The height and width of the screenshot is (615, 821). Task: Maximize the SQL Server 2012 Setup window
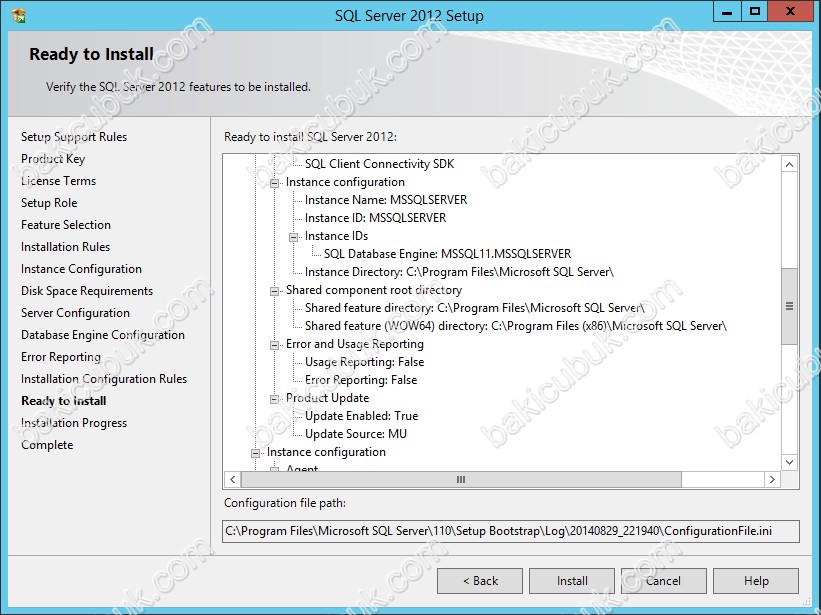[755, 12]
